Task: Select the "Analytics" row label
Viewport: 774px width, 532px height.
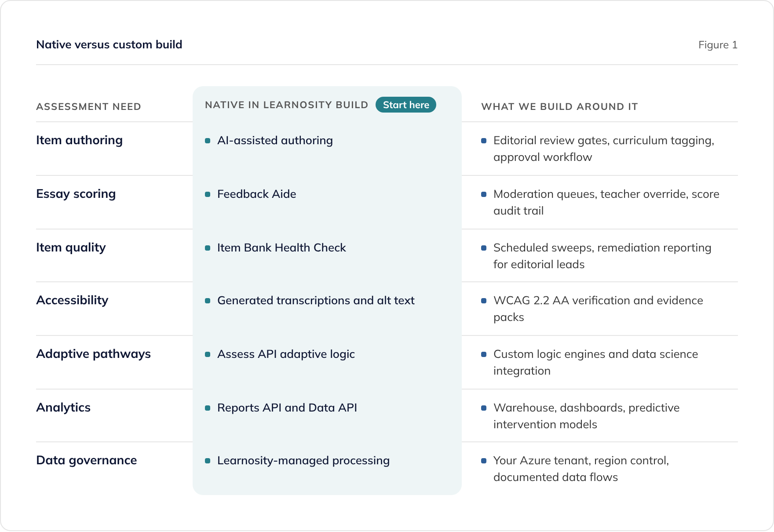Action: tap(64, 408)
